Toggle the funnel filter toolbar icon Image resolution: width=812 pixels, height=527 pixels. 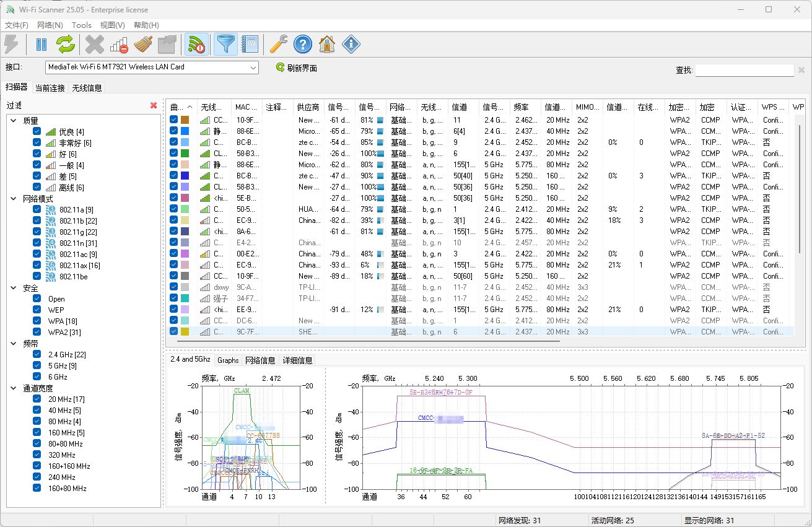click(226, 44)
